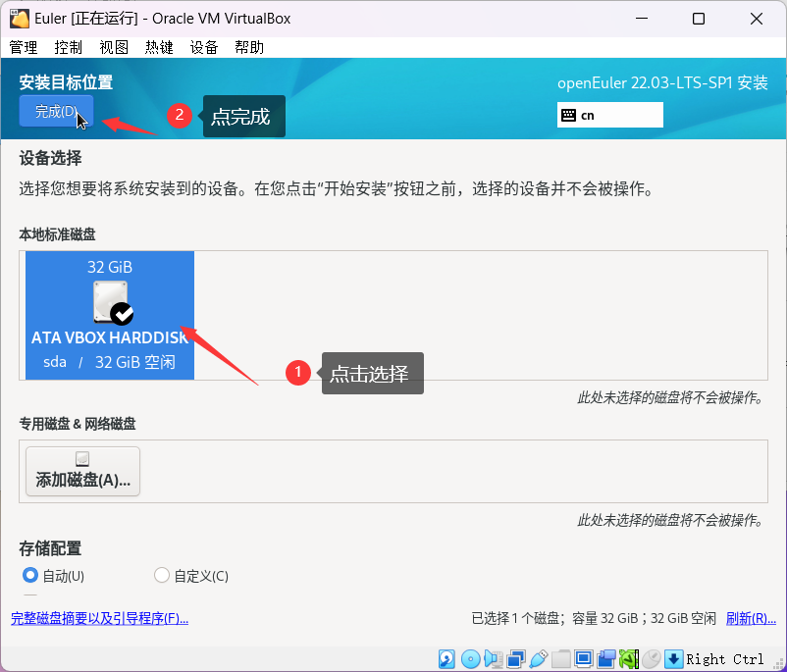Open the 管理 menu

point(24,47)
